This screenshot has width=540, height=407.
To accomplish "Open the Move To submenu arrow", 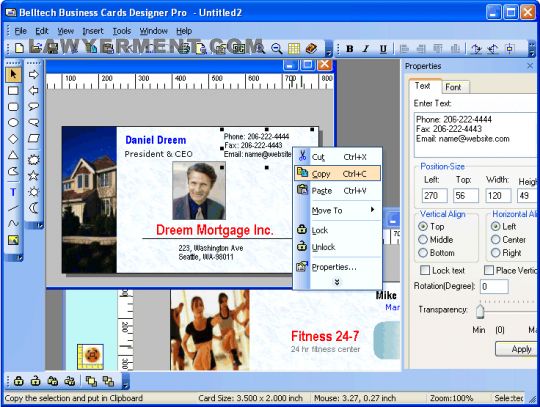I will click(x=373, y=209).
